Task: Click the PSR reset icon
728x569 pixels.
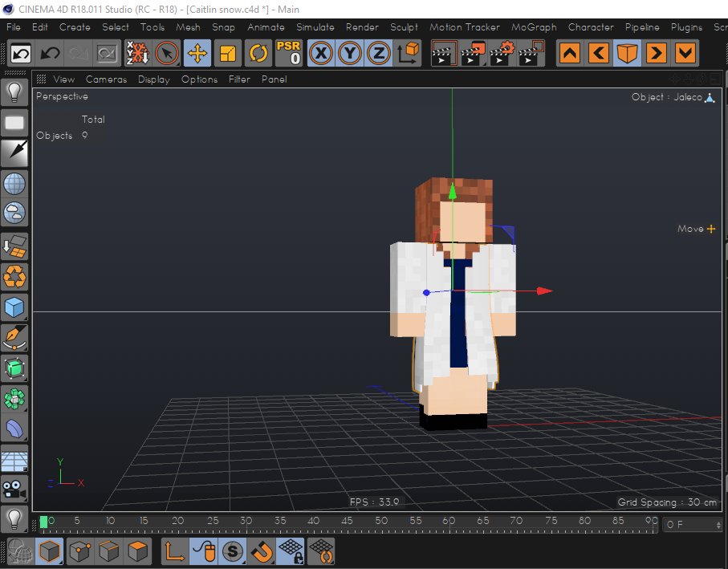Action: [x=288, y=54]
